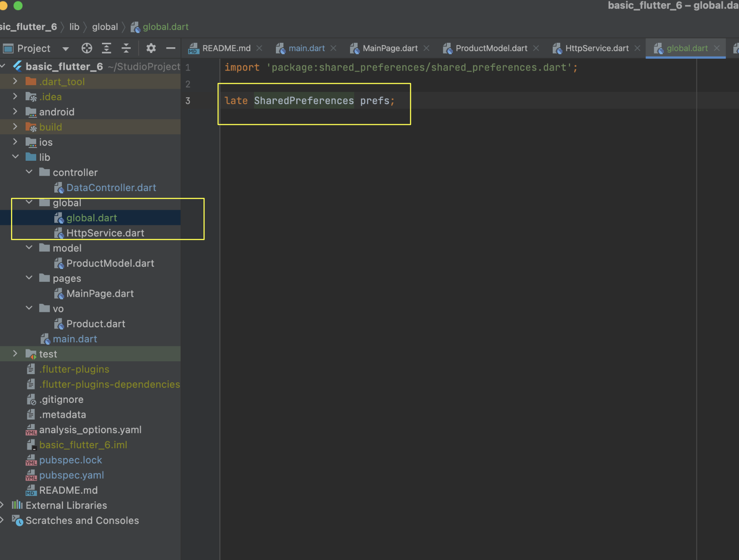This screenshot has height=560, width=739.
Task: Click global folder in the breadcrumb path
Action: point(105,27)
